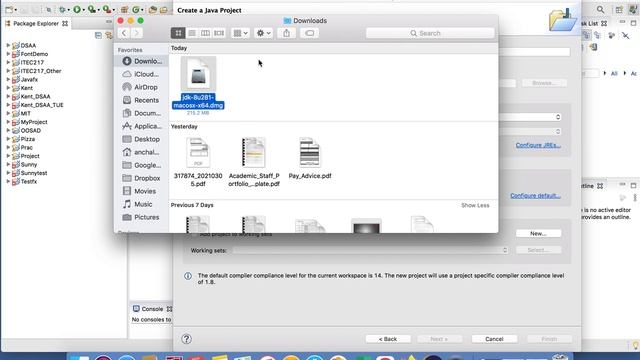Go forward in Finder window
640x360 pixels.
137,33
